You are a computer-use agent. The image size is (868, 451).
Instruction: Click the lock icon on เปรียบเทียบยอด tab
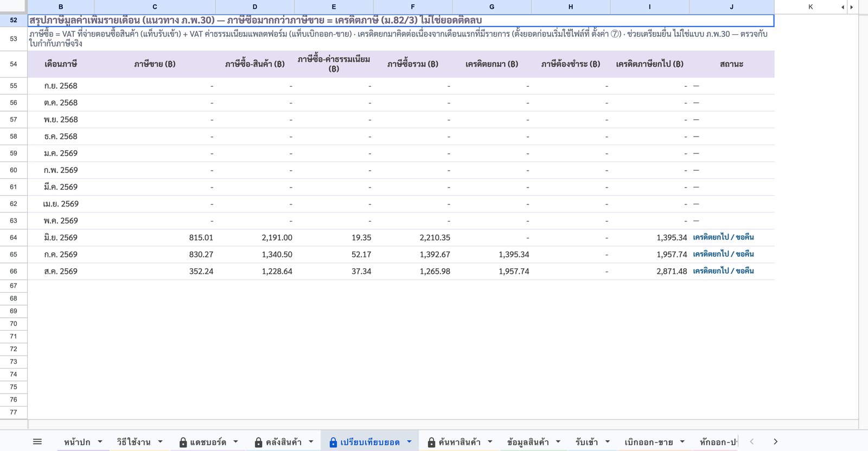point(333,442)
